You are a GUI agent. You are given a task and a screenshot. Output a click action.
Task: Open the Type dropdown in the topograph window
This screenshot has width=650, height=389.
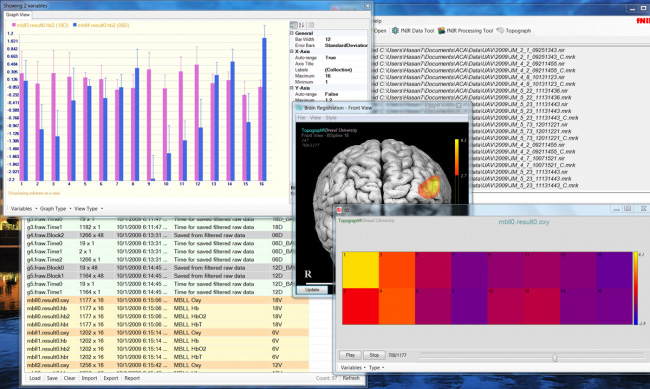coord(376,367)
